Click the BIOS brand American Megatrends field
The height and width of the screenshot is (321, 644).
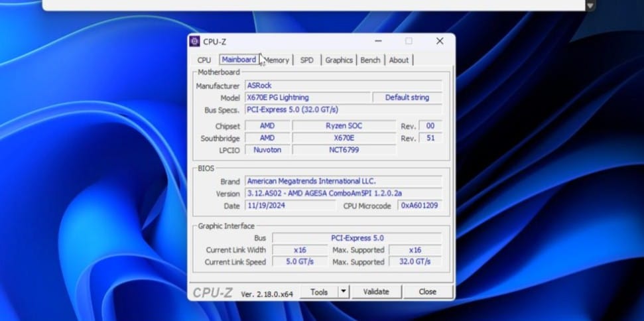click(x=344, y=181)
